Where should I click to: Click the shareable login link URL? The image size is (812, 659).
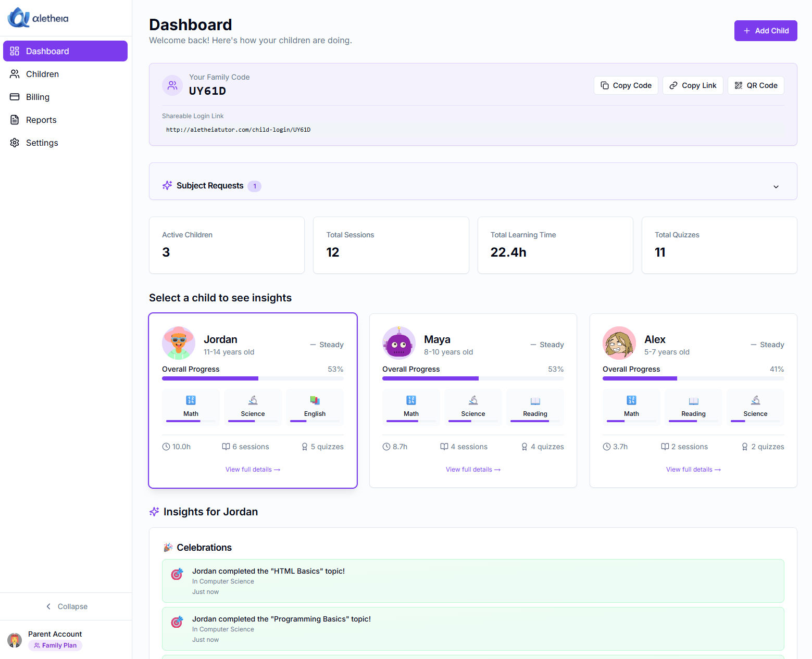[x=238, y=130]
